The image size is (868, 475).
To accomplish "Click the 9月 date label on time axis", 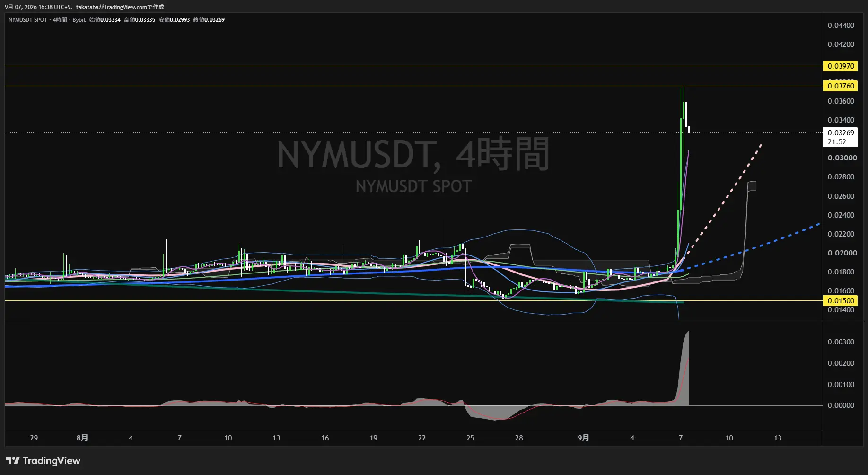I will [x=584, y=438].
